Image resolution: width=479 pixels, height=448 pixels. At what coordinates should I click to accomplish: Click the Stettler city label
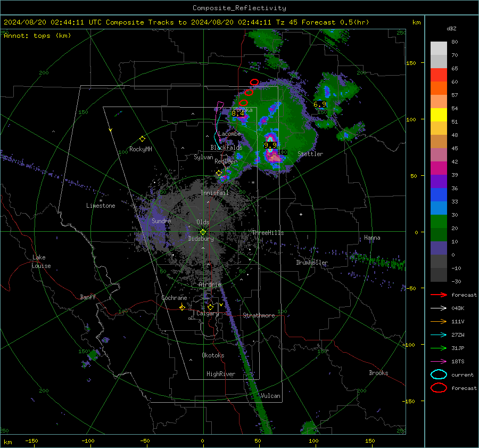pyautogui.click(x=310, y=154)
